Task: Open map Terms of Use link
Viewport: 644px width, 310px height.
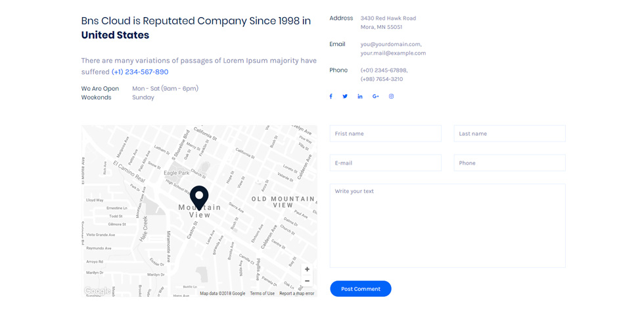Action: click(262, 294)
